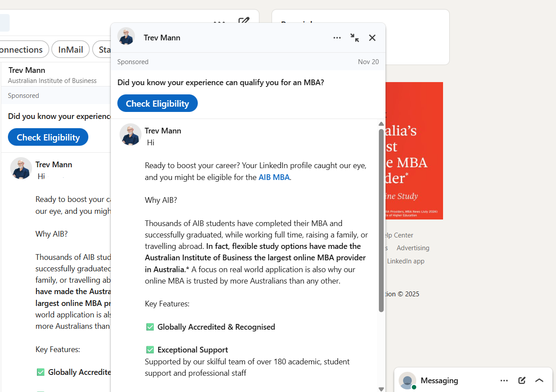Click your profile avatar in the Messaging bar
This screenshot has width=556, height=392.
(x=407, y=380)
